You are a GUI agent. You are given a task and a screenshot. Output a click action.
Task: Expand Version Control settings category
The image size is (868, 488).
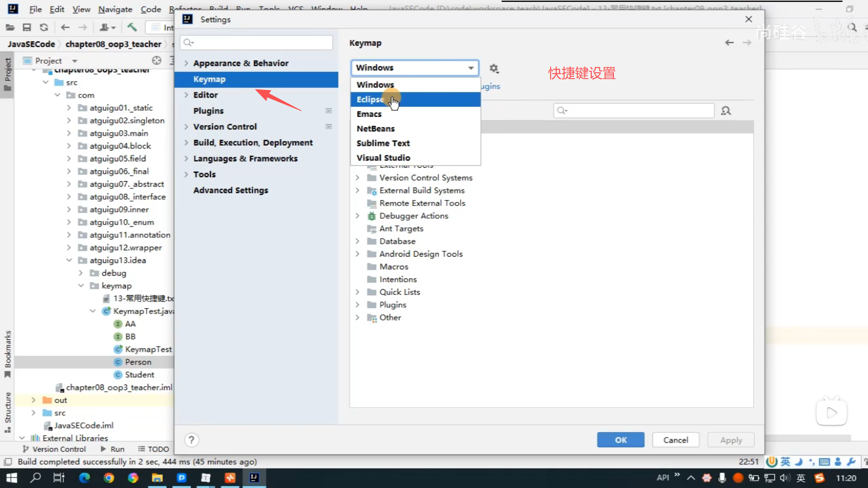click(186, 127)
